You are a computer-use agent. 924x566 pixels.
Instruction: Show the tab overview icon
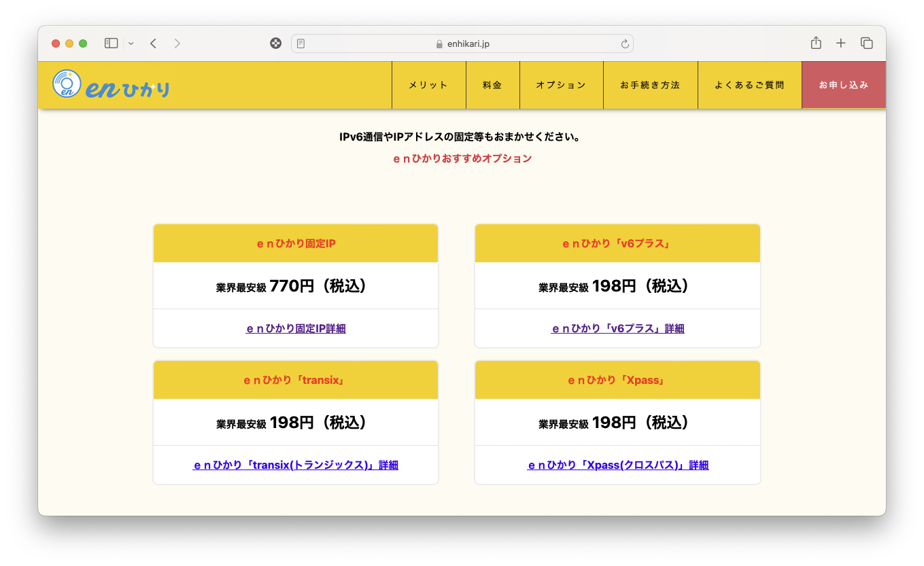(866, 43)
